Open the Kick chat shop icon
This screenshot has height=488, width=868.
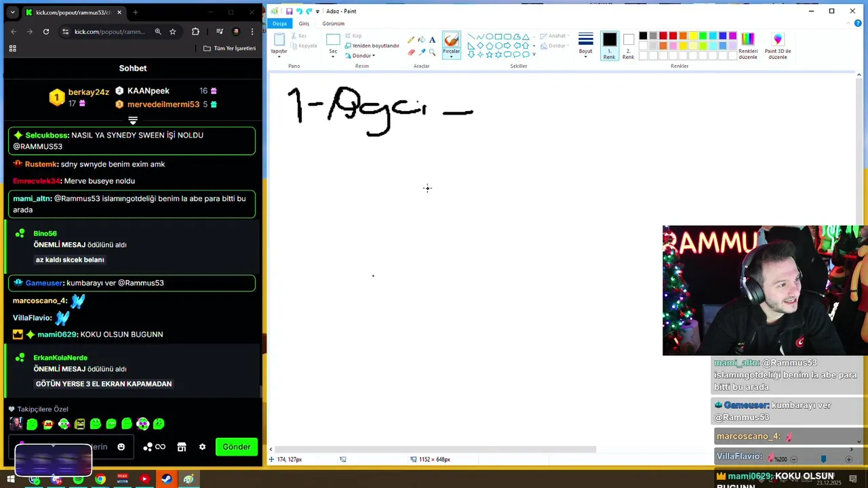click(182, 447)
